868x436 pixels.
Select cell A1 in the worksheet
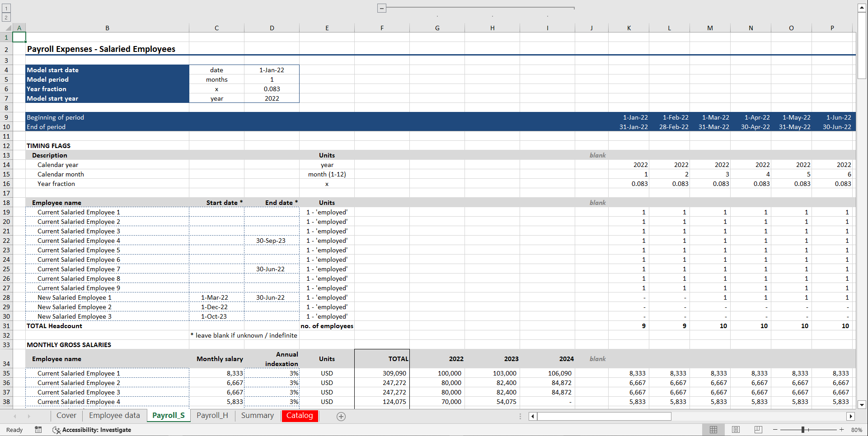(19, 37)
